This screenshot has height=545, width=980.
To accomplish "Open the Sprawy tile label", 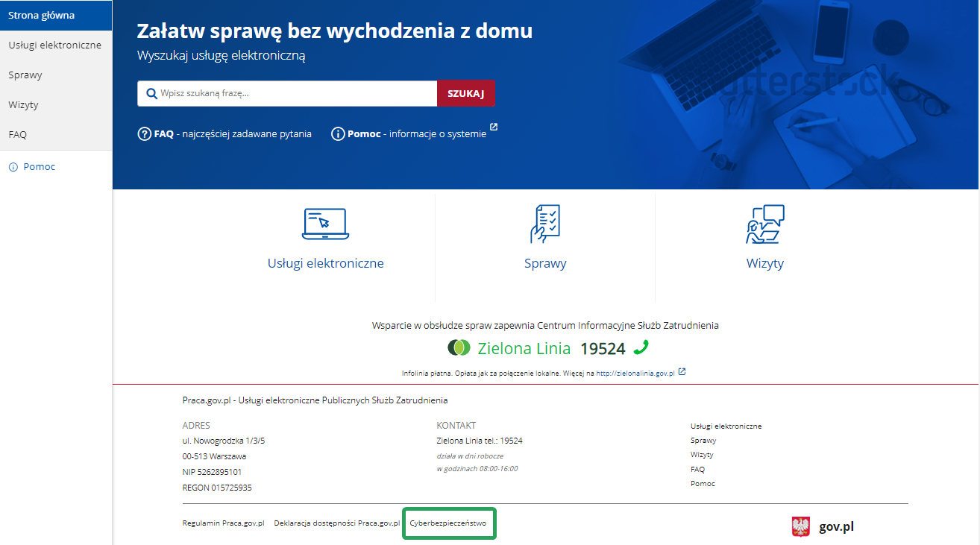I will [x=545, y=263].
